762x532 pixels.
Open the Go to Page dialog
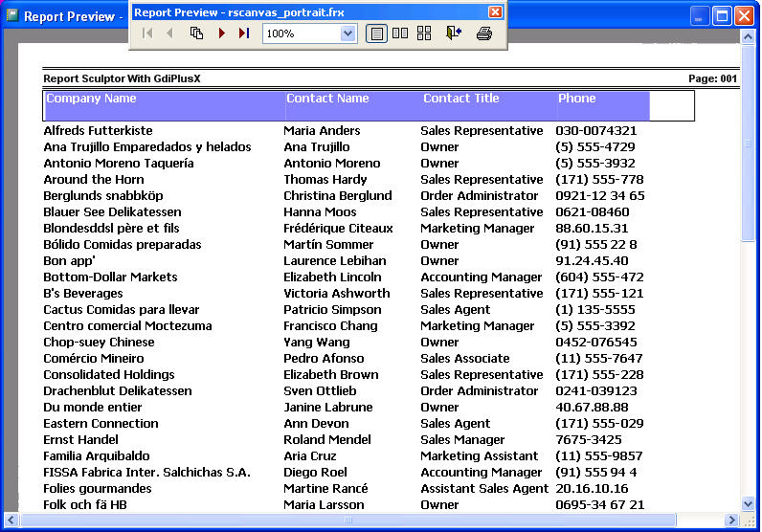pyautogui.click(x=196, y=33)
